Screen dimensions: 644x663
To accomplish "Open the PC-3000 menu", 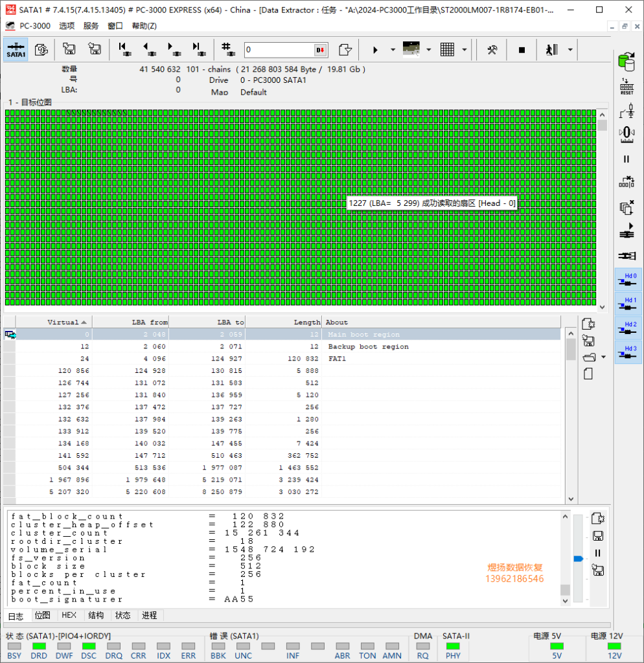I will pos(35,26).
